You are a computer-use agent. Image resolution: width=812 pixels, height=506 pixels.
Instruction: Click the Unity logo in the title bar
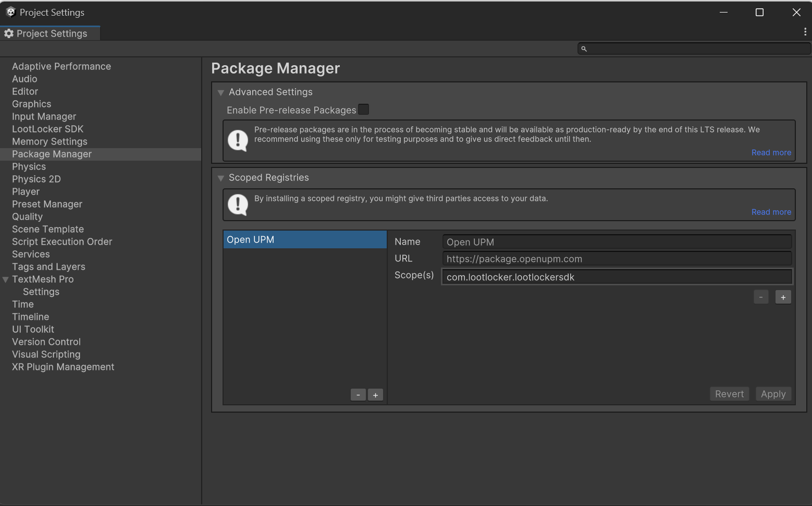point(11,12)
